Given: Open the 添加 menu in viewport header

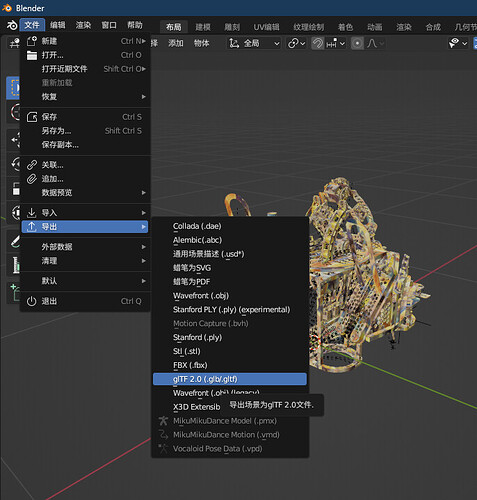Looking at the screenshot, I should coord(176,43).
